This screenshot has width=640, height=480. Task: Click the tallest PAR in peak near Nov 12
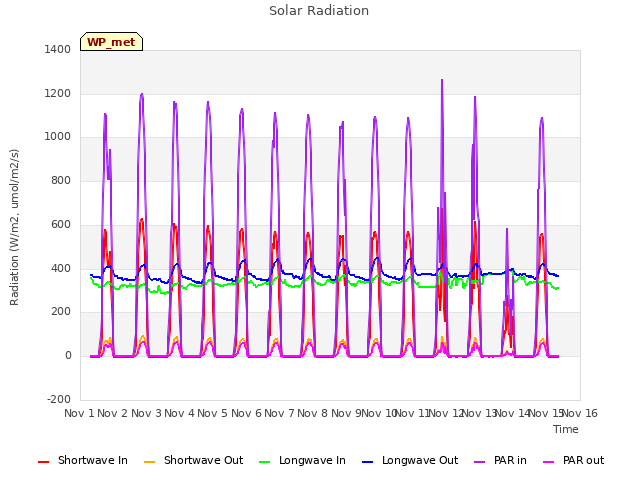442,80
